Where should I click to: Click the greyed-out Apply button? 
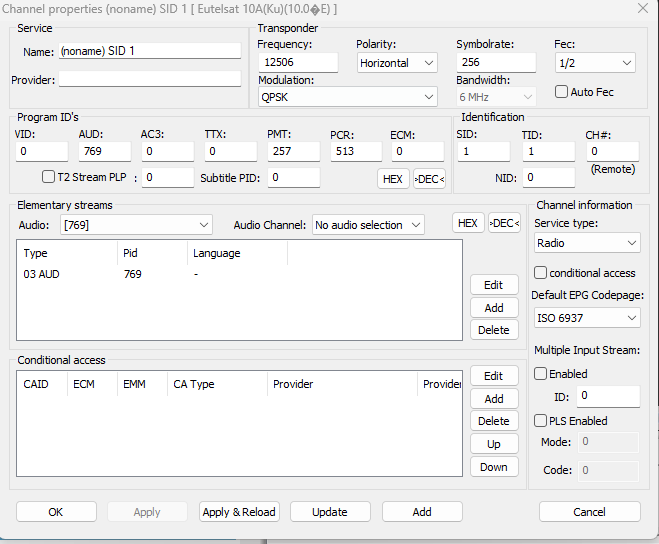tap(147, 512)
